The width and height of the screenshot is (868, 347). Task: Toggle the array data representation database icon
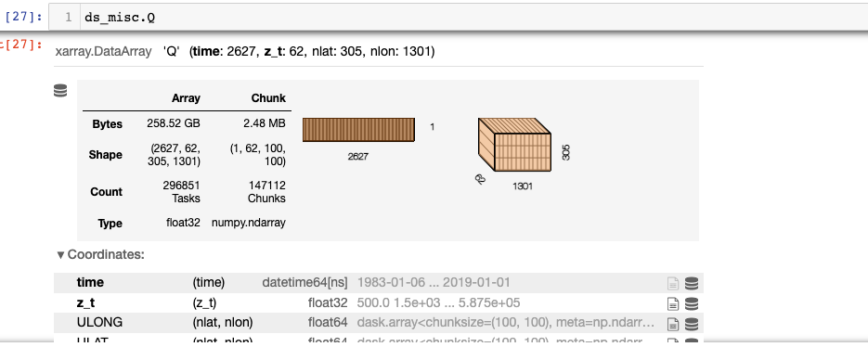[x=60, y=91]
